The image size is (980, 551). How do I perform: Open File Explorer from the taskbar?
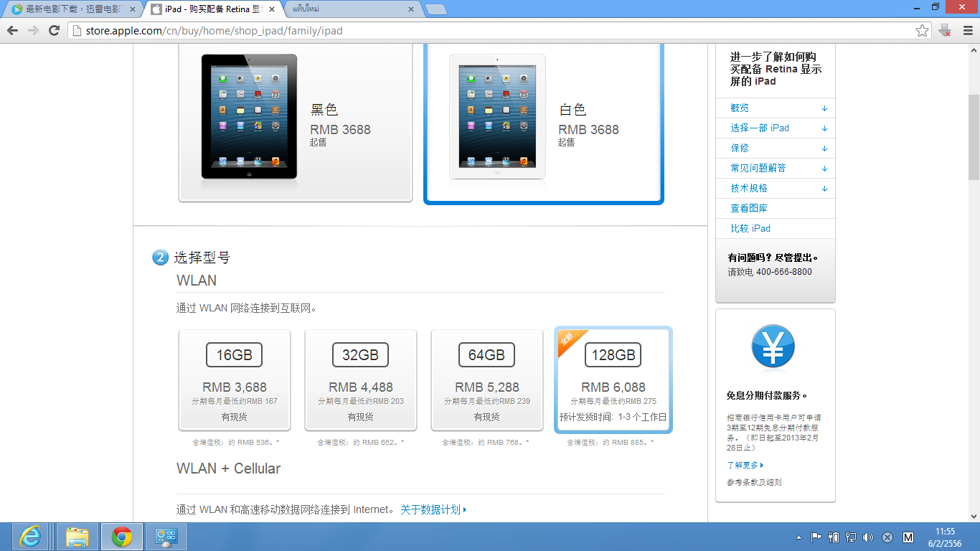point(77,537)
